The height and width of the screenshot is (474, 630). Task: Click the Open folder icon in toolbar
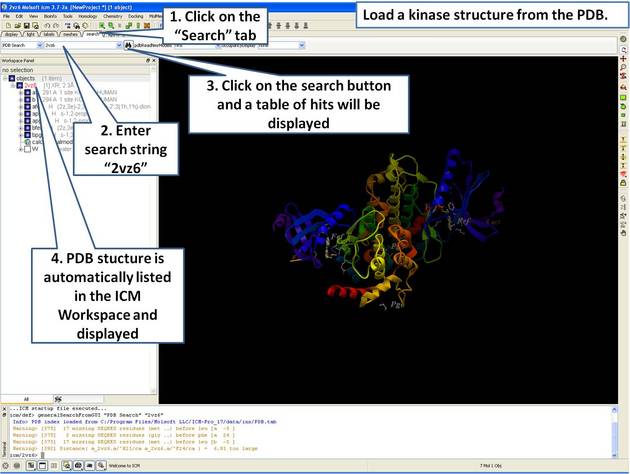(x=15, y=25)
